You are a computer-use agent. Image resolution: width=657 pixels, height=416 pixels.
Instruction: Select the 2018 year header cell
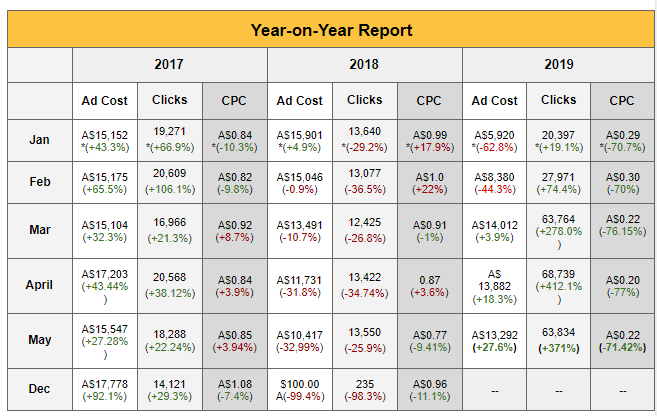click(364, 65)
